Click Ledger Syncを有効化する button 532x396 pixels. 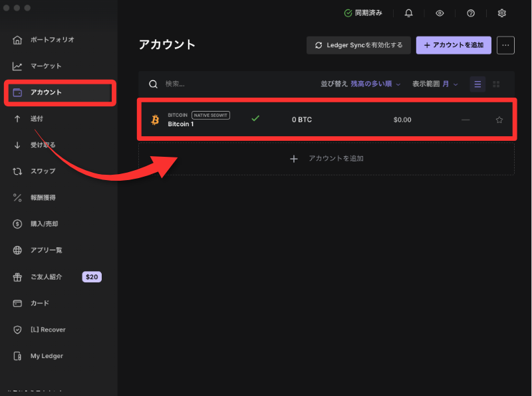[x=358, y=45]
